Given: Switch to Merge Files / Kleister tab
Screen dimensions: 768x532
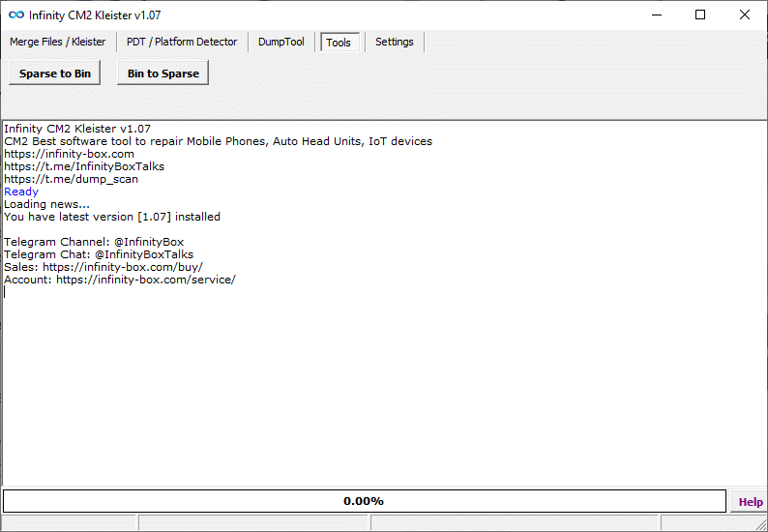Looking at the screenshot, I should 57,42.
